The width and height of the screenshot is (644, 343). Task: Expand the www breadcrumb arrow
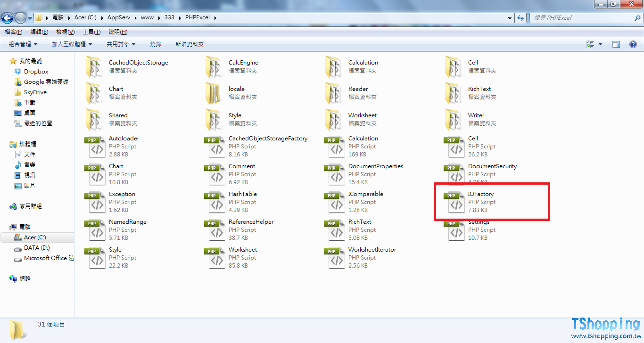tap(160, 17)
